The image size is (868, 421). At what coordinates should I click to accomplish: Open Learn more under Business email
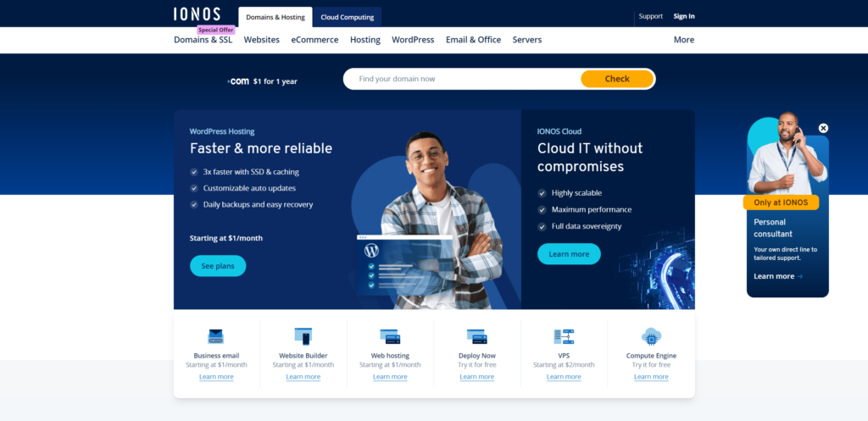(x=216, y=377)
